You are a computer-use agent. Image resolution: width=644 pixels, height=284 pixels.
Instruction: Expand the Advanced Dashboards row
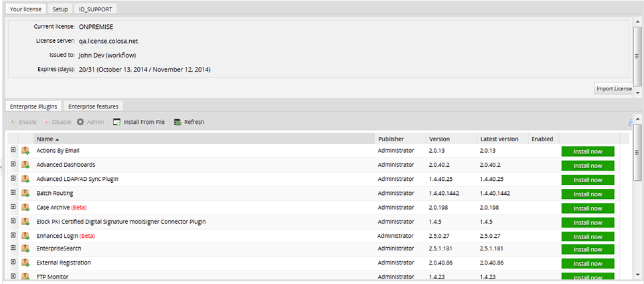pyautogui.click(x=13, y=165)
